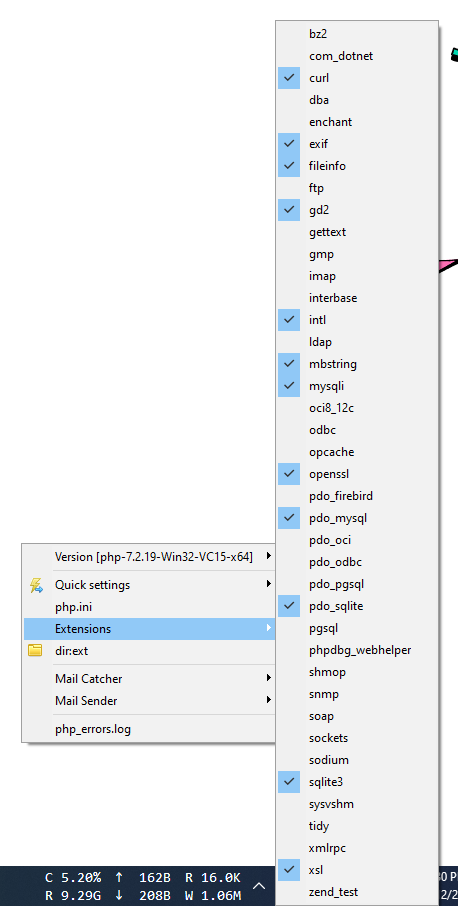The width and height of the screenshot is (458, 906).
Task: Open Quick settings lightning submenu
Action: coord(149,585)
